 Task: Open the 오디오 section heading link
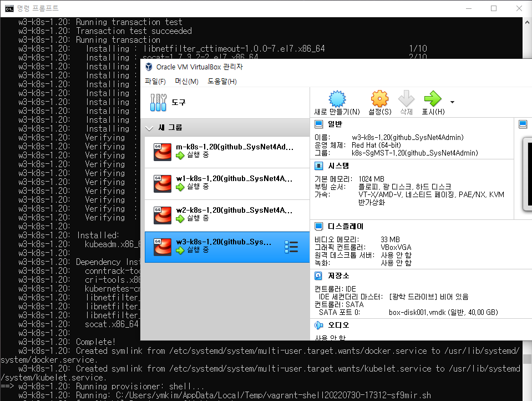coord(338,325)
